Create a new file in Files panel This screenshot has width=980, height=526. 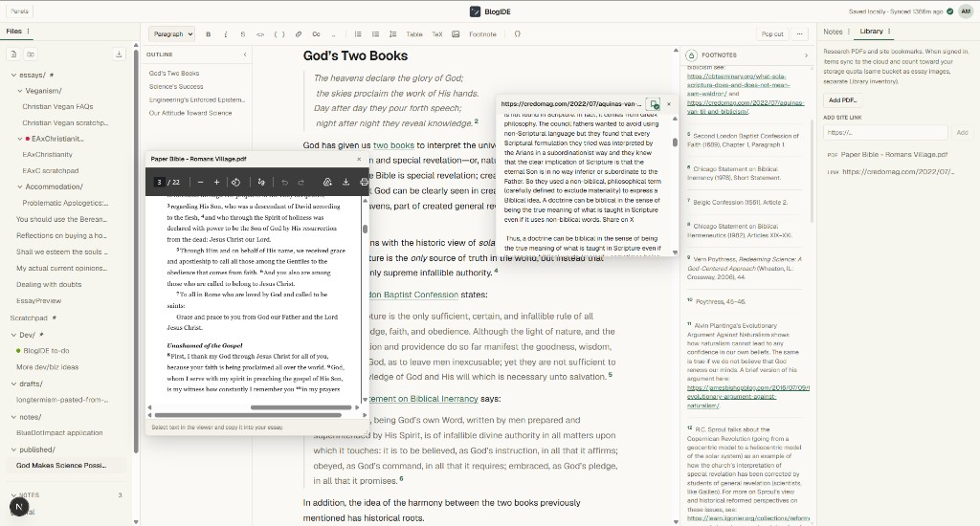[x=13, y=55]
